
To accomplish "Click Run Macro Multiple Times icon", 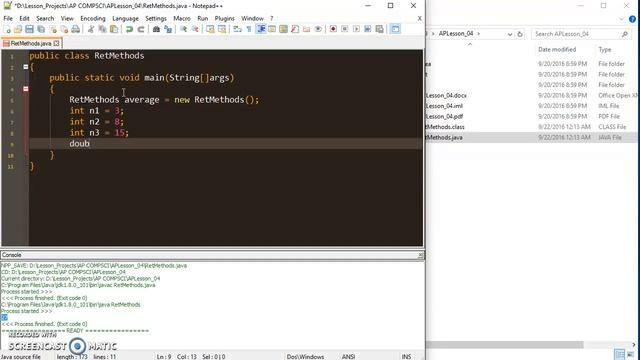I will tap(367, 29).
